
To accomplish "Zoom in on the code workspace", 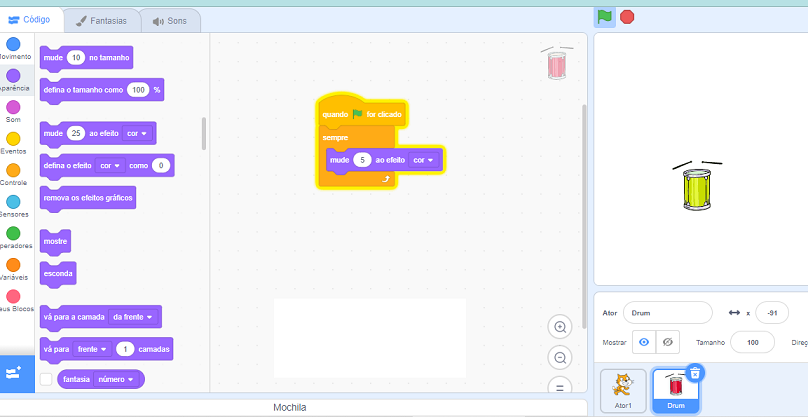I will (560, 327).
